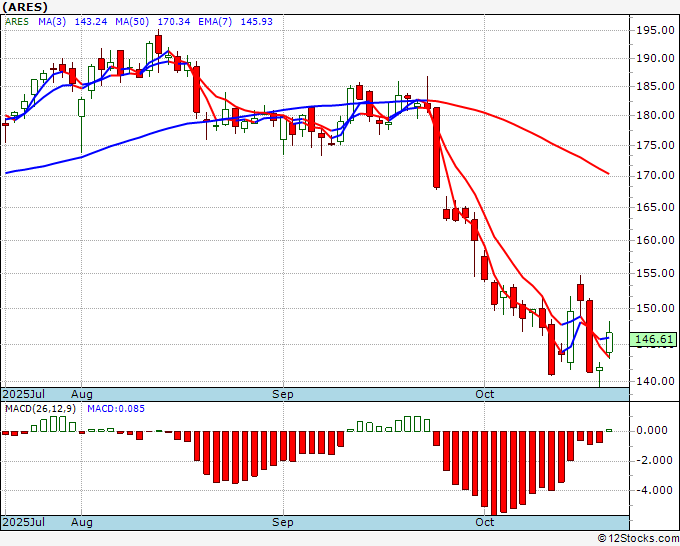
Task: Click the 2025Jul label under MACD panel
Action: point(23,522)
